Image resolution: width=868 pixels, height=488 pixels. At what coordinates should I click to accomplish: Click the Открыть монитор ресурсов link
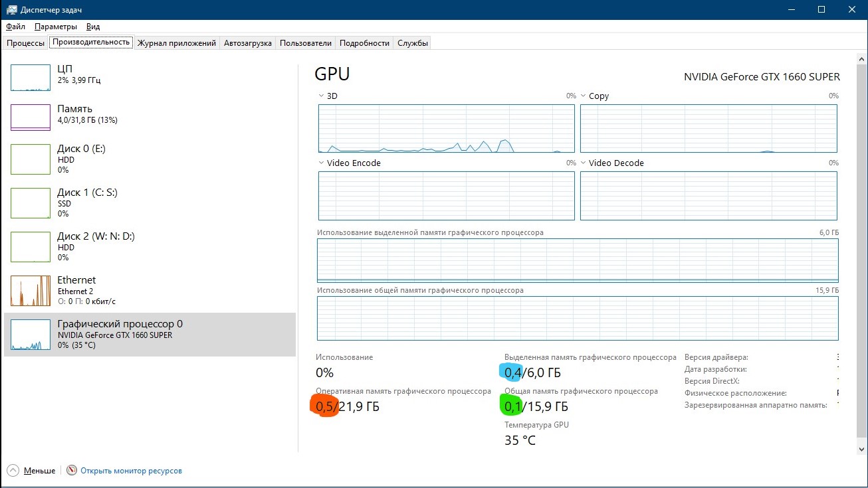pos(131,471)
